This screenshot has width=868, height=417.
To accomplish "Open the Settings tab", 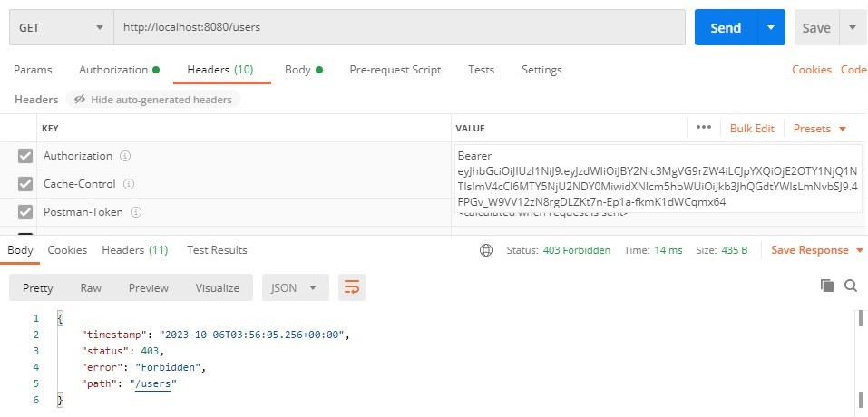I will coord(541,70).
